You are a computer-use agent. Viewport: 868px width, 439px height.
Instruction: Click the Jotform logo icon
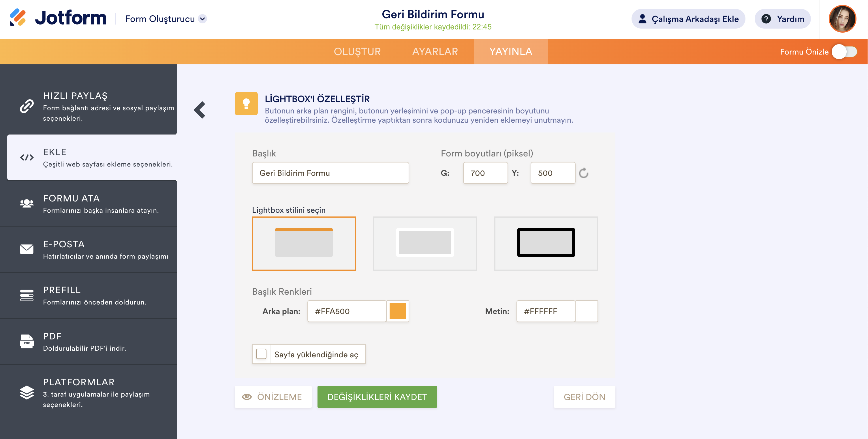18,18
